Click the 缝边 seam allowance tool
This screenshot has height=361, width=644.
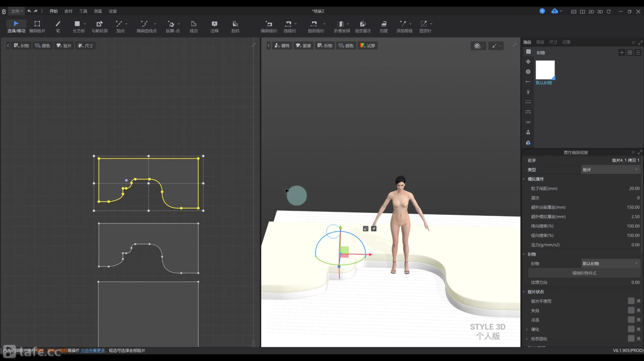[x=193, y=27]
